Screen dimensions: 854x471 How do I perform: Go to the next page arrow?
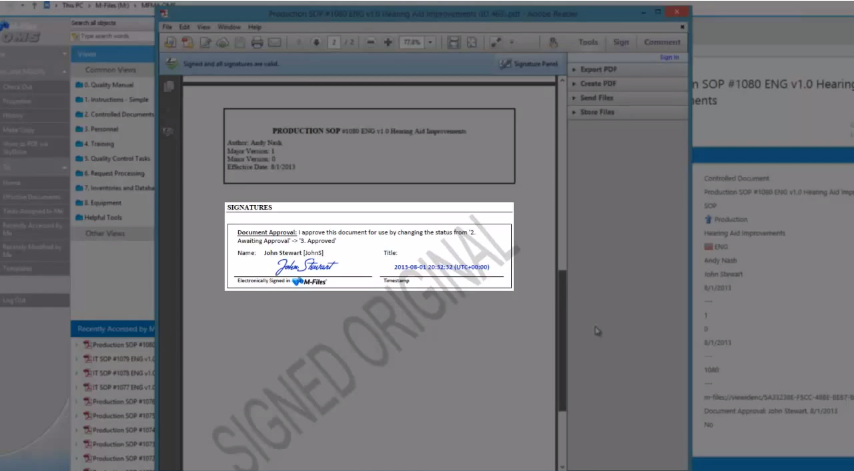[317, 43]
